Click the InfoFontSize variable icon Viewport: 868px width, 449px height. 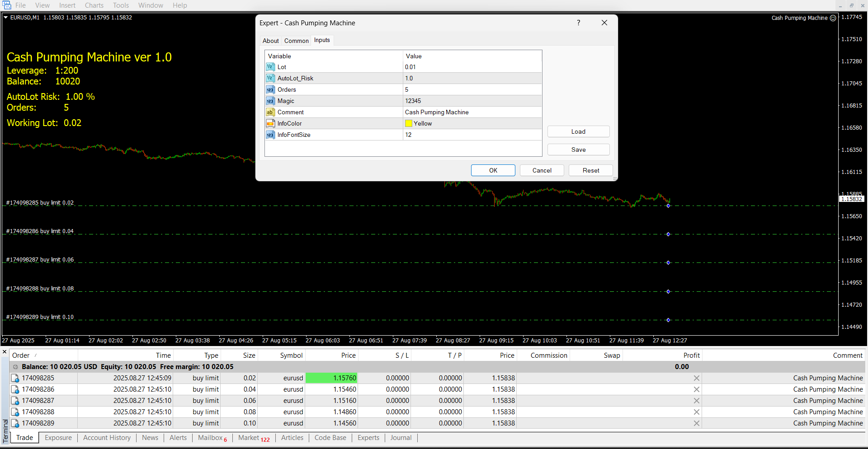point(270,135)
